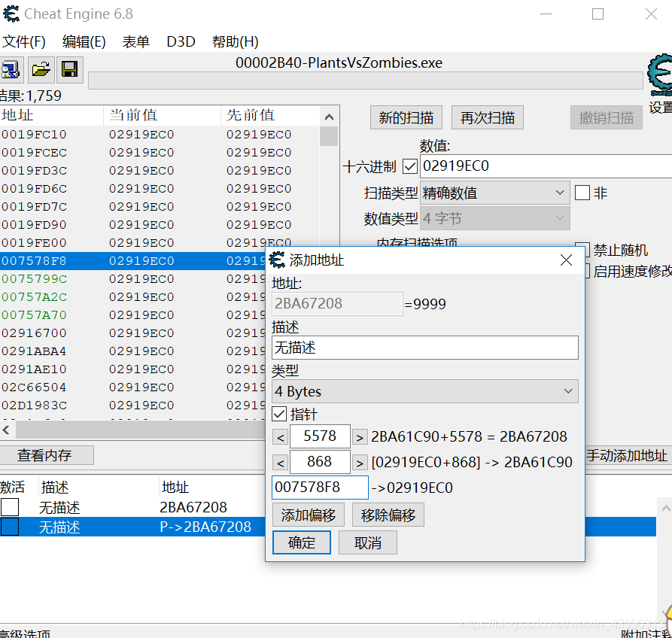This screenshot has width=672, height=638.
Task: Click the 描述 column header in address list
Action: point(99,488)
